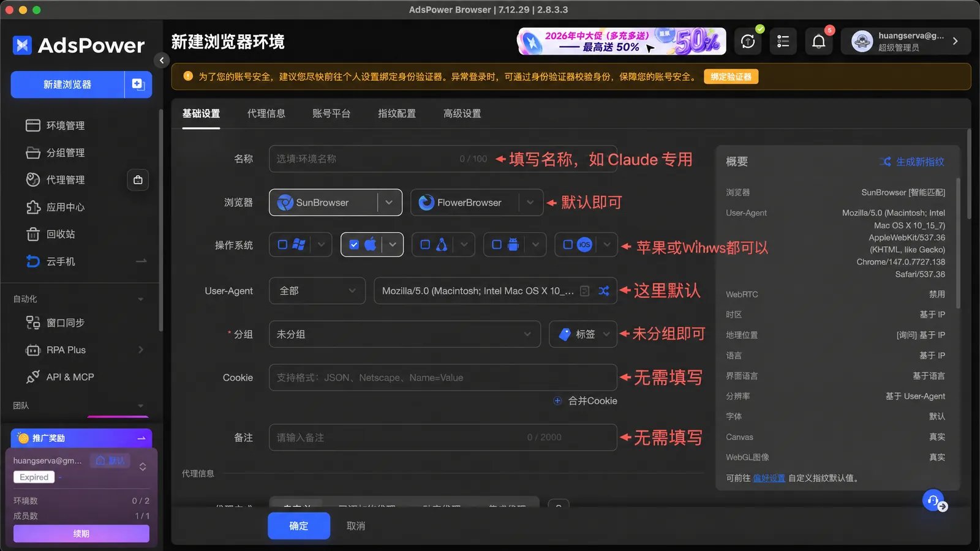Click 合并Cookie plus link
Screen dimensions: 980x551
(x=586, y=401)
